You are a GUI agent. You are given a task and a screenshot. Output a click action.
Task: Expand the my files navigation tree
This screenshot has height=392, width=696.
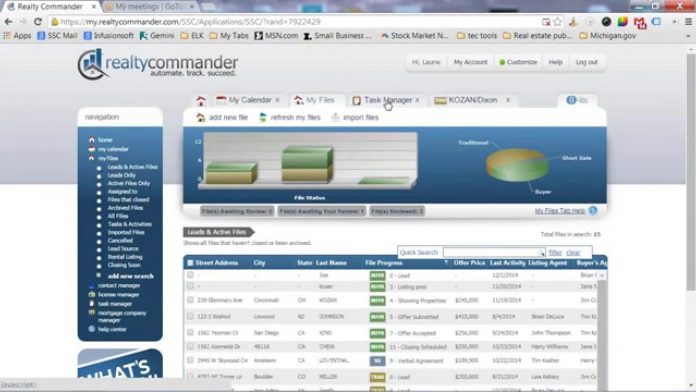[x=91, y=158]
